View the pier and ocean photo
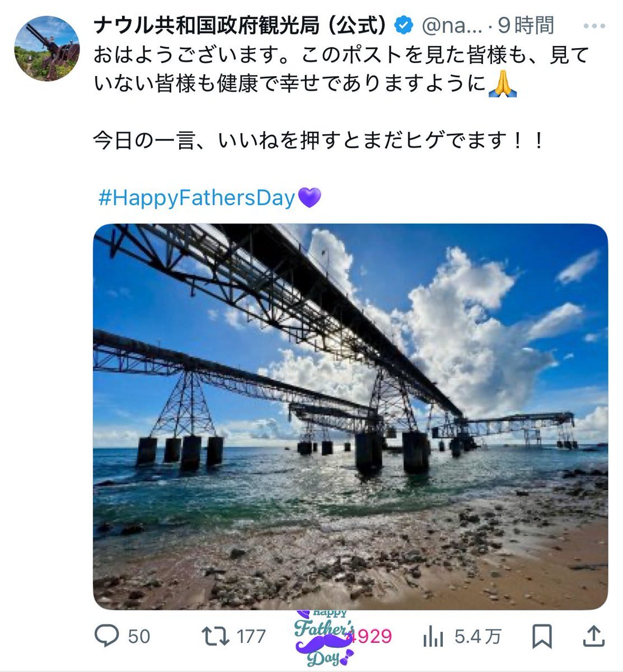Screen dimensions: 623x672 click(350, 416)
